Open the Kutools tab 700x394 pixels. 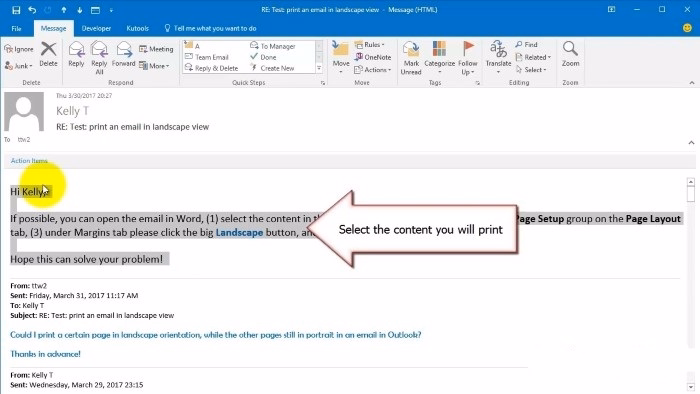click(x=138, y=28)
